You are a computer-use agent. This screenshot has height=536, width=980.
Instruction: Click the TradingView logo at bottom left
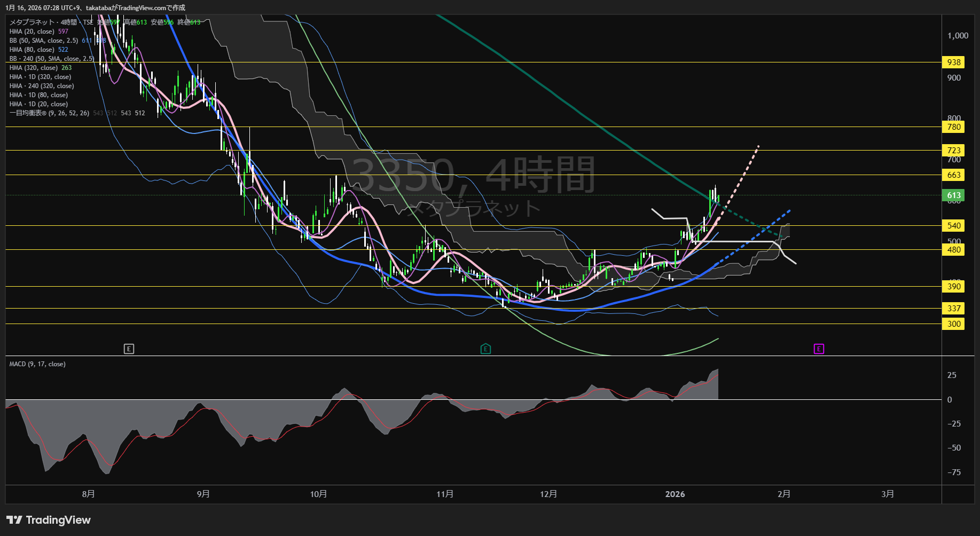click(x=49, y=520)
